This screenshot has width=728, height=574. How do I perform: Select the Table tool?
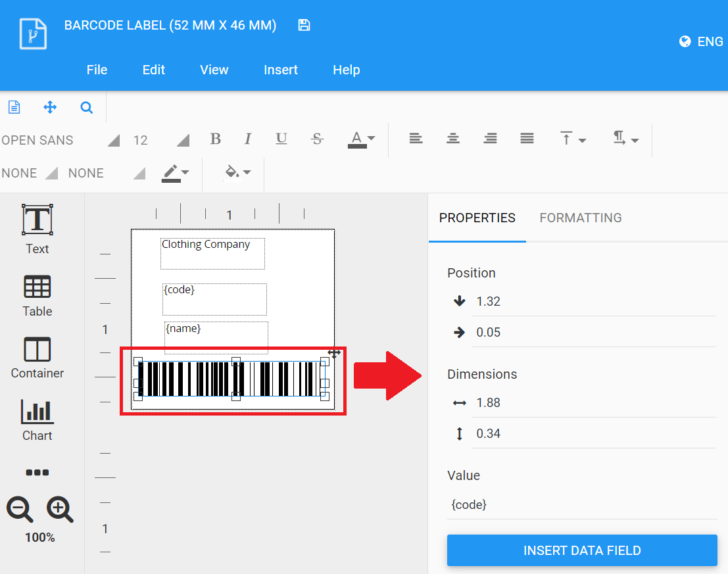click(x=37, y=296)
